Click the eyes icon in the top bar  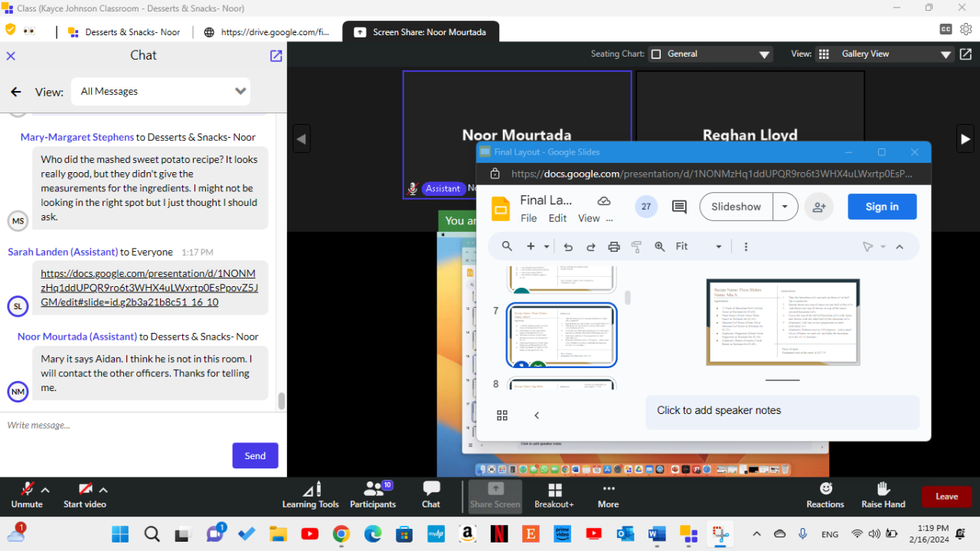30,31
